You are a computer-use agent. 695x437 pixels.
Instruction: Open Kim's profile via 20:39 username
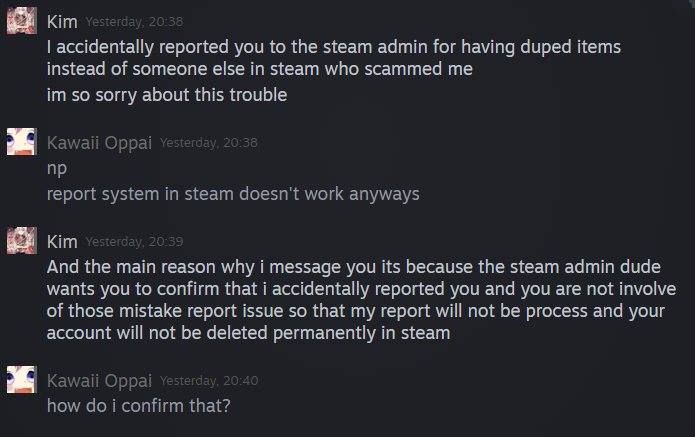62,242
